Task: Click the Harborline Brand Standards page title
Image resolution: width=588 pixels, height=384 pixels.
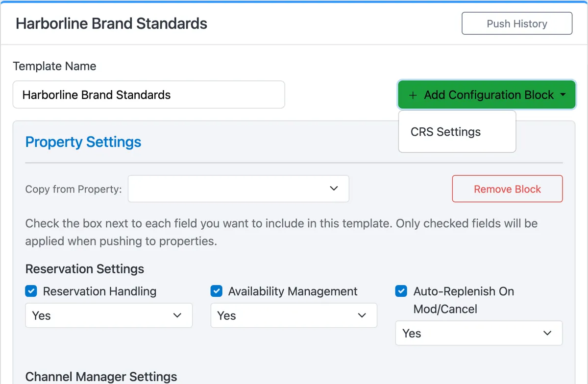Action: pyautogui.click(x=112, y=24)
